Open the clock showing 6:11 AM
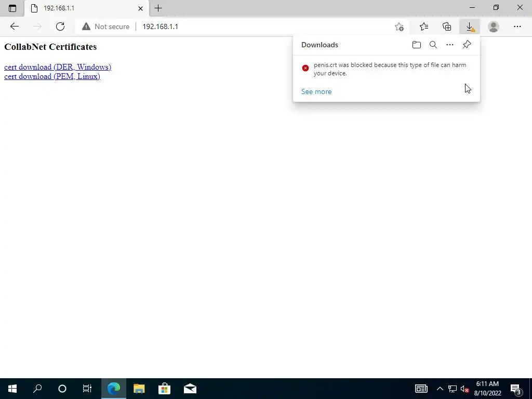Screen dimensions: 532x399 point(487,389)
